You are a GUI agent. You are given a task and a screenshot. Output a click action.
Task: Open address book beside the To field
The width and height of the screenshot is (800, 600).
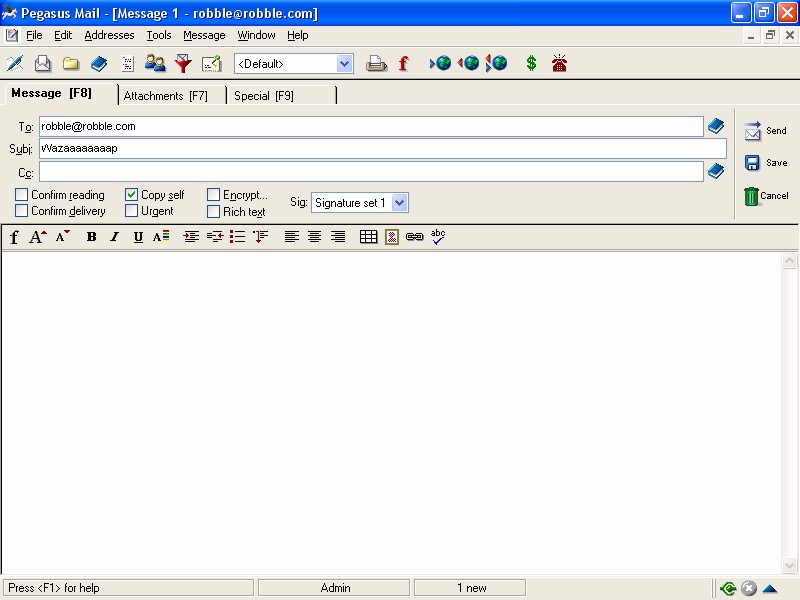[x=716, y=126]
